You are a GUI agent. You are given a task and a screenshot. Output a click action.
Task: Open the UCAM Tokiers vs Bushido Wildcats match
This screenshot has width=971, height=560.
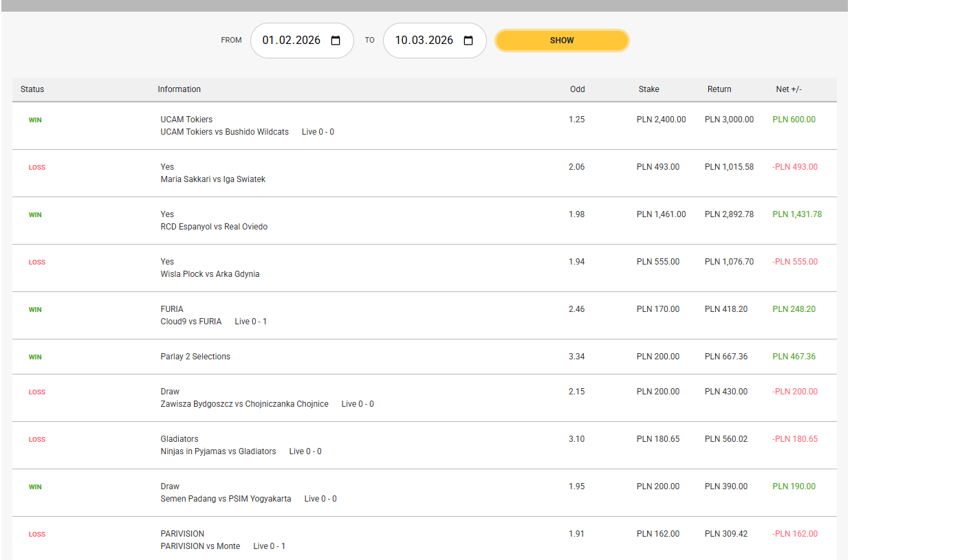[224, 132]
